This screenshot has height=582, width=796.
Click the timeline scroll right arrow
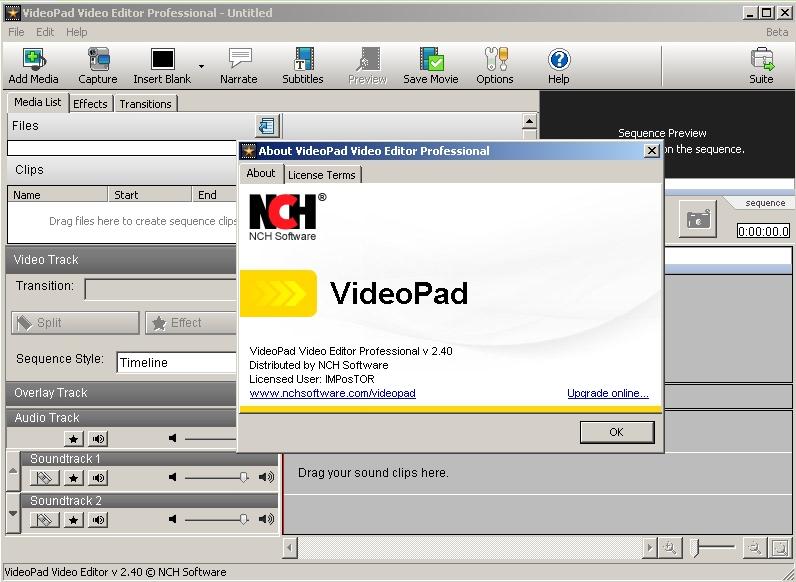click(649, 548)
